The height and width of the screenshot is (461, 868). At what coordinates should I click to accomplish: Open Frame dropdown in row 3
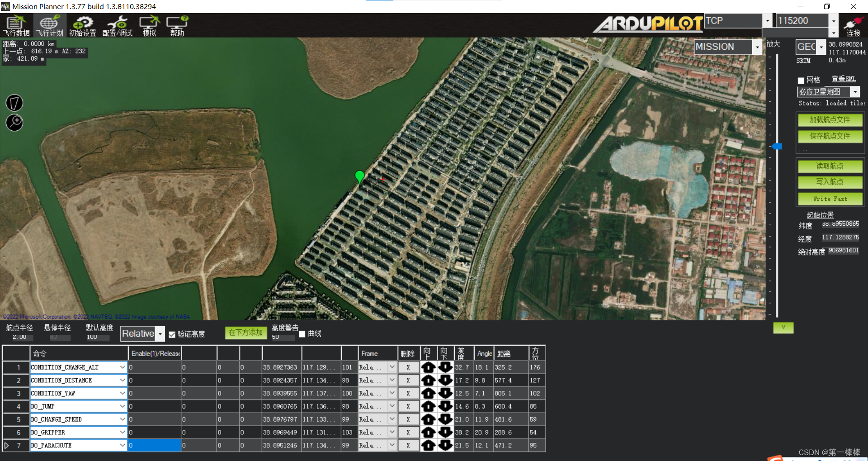coord(392,394)
